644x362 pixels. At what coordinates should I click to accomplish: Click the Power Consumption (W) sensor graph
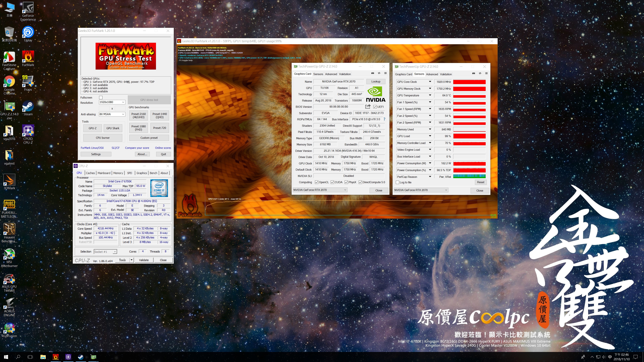pos(469,163)
